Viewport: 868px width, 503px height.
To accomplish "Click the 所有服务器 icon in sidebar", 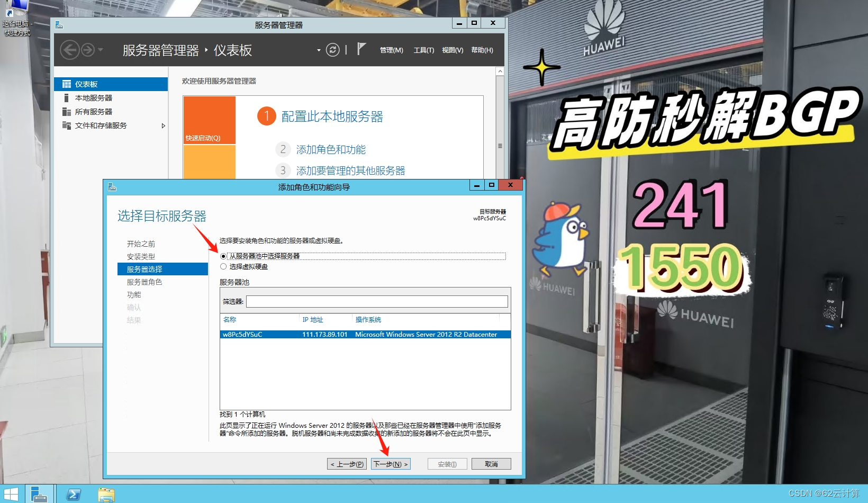I will point(66,112).
